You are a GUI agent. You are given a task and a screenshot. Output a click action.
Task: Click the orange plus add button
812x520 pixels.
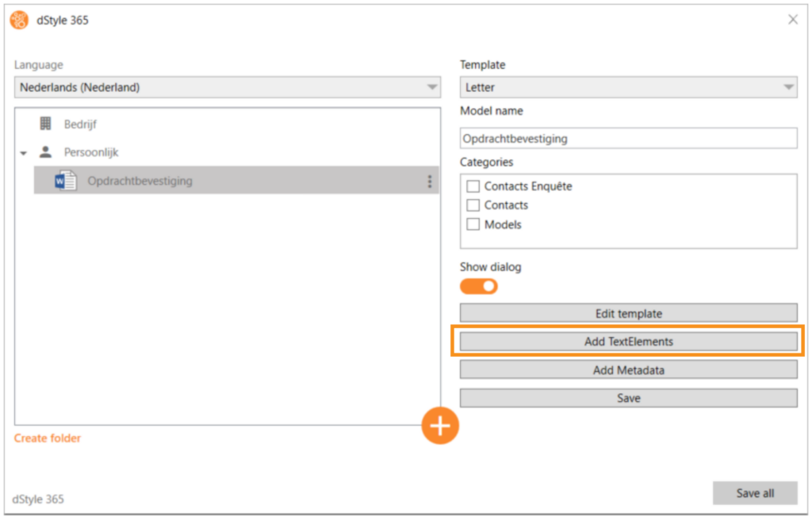440,426
